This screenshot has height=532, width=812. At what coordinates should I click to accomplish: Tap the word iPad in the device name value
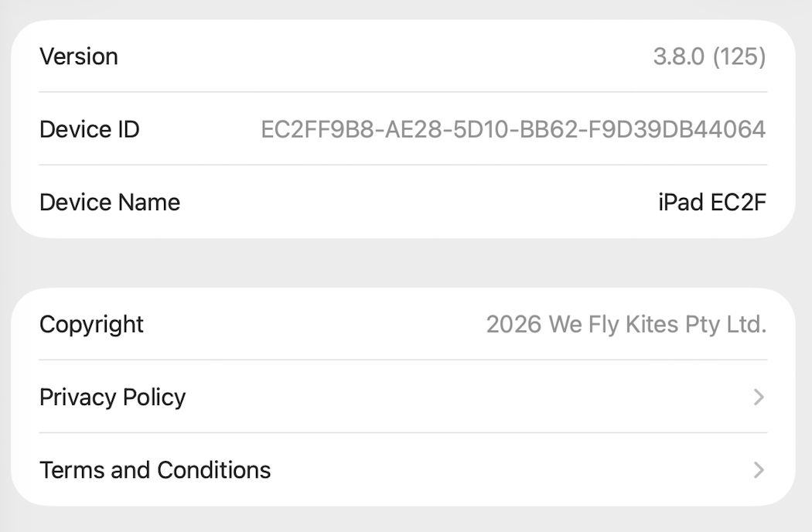[x=681, y=202]
